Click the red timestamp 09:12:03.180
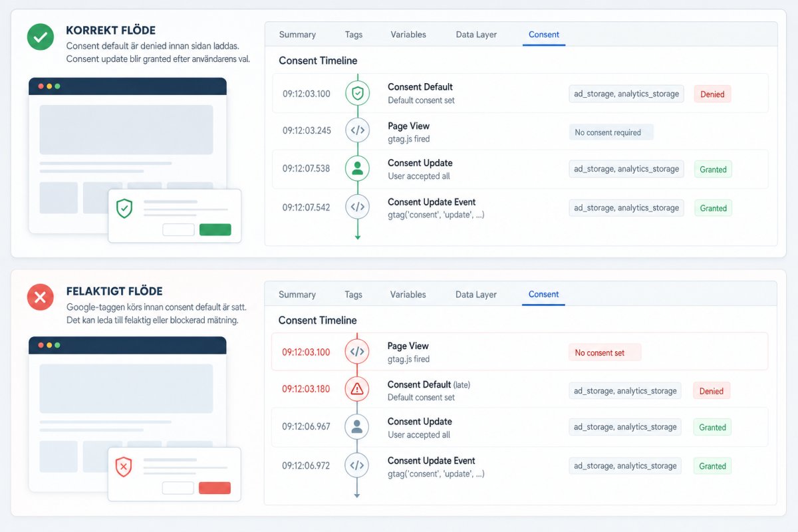The width and height of the screenshot is (798, 532). (x=306, y=389)
